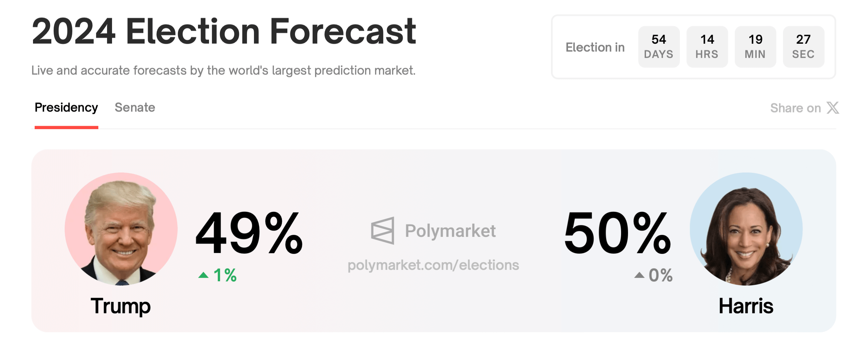Click the 14 HRS countdown box
This screenshot has width=868, height=347.
(x=707, y=46)
